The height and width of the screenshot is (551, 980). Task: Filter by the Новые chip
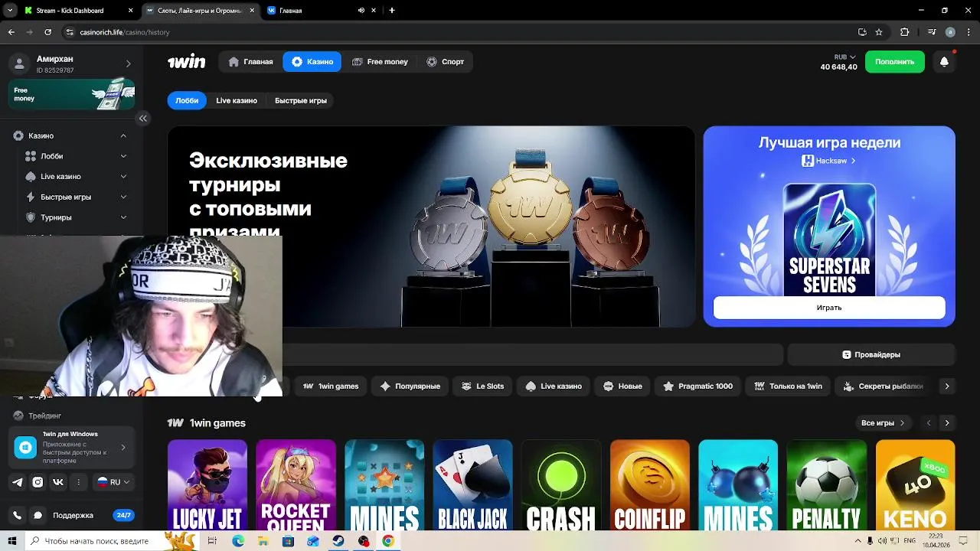(622, 386)
